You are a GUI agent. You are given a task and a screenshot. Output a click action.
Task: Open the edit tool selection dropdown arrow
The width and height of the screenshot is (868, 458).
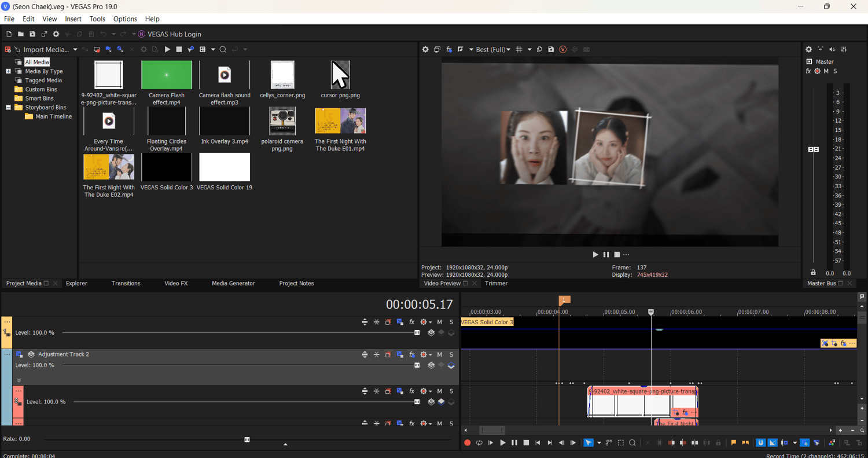coord(599,443)
